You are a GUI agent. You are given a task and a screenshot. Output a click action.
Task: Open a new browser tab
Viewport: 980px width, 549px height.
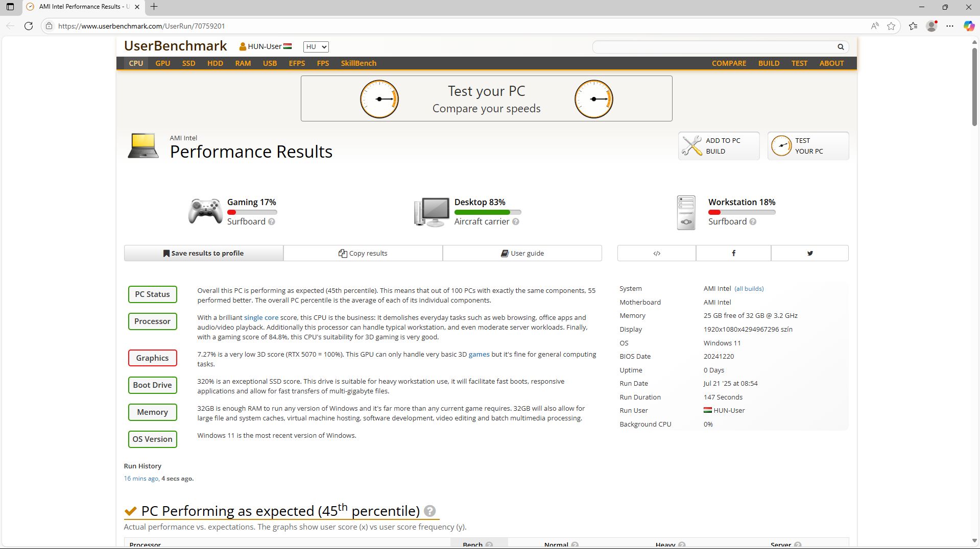tap(154, 7)
